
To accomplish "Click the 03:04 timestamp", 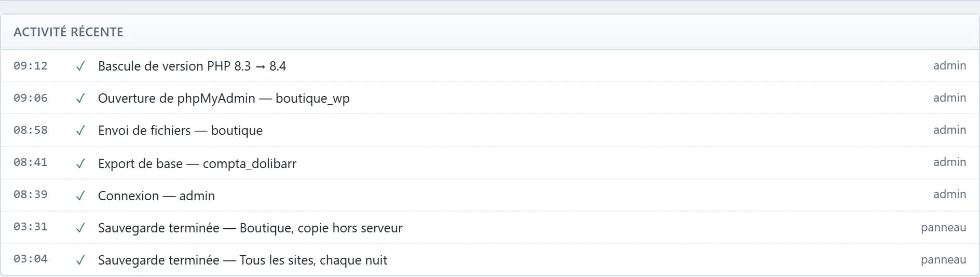I will (31, 259).
